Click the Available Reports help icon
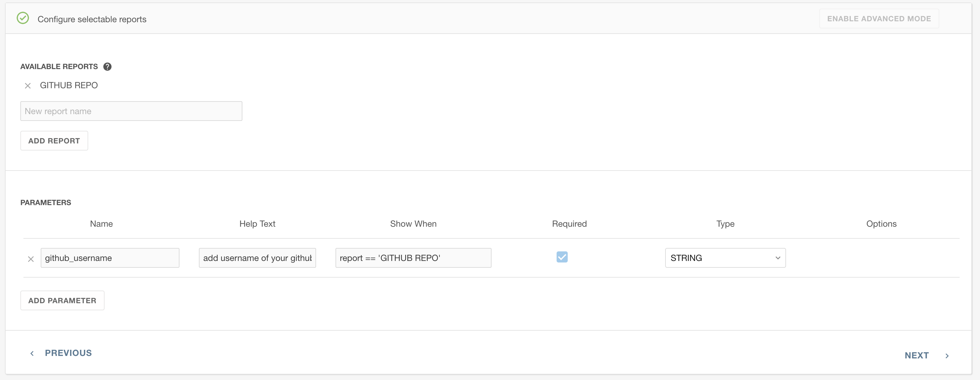Image resolution: width=980 pixels, height=380 pixels. (x=107, y=67)
